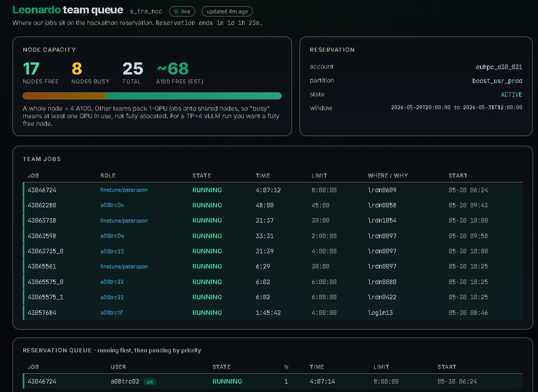The image size is (538, 392).
Task: Click the account value euhpc_d30_031
Action: 499,67
